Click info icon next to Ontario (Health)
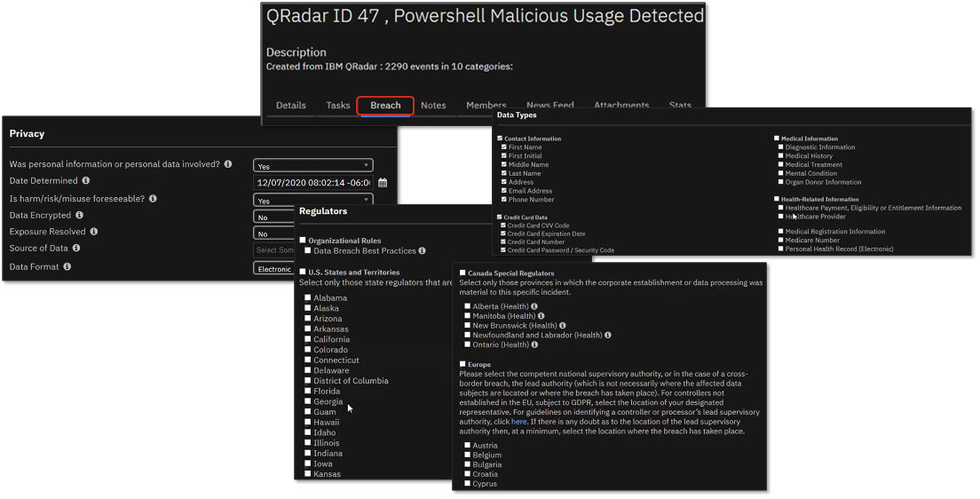The height and width of the screenshot is (499, 980). (534, 345)
